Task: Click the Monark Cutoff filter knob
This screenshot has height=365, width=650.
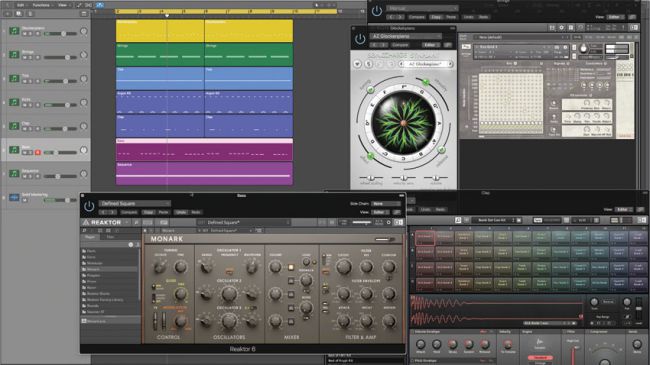Action: tap(344, 268)
